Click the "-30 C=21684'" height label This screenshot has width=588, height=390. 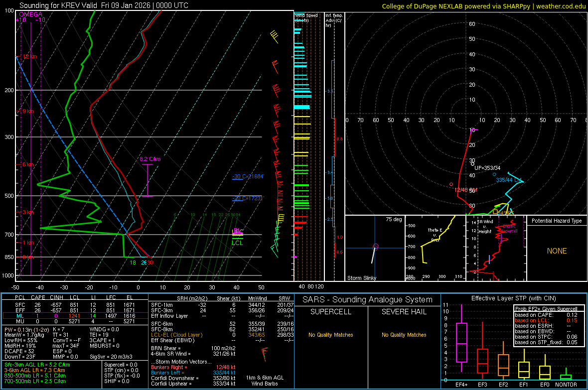(x=248, y=176)
